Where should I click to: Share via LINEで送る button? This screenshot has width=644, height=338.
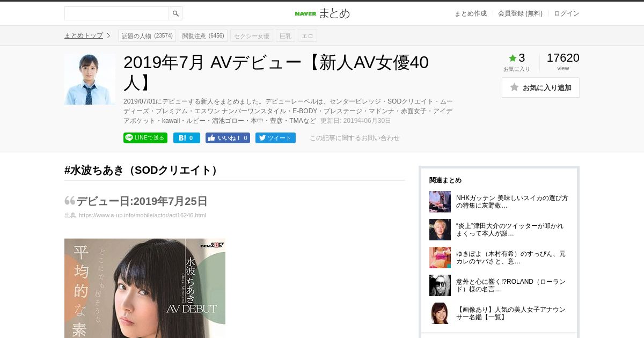[x=145, y=138]
